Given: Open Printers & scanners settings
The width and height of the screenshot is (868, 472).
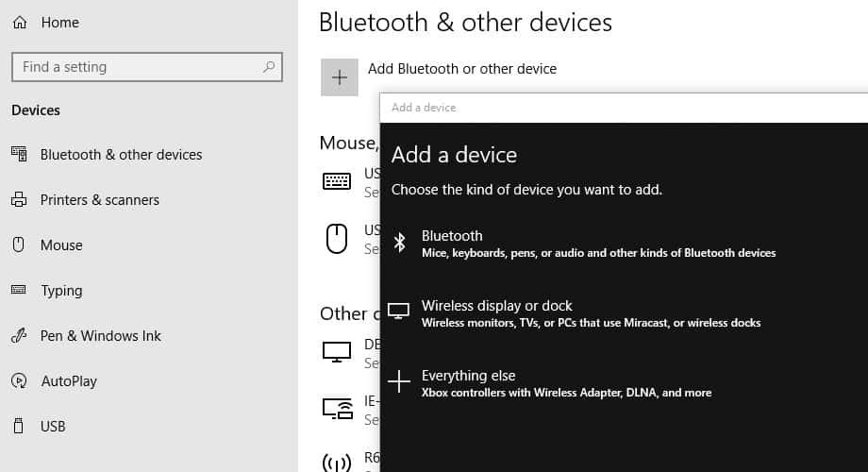Looking at the screenshot, I should coord(99,200).
